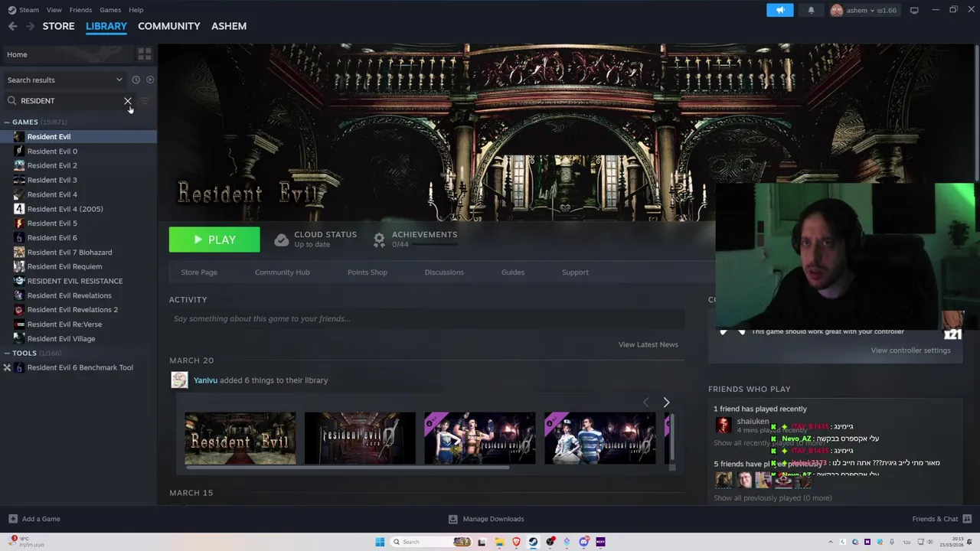Open the Guides link

tap(513, 272)
